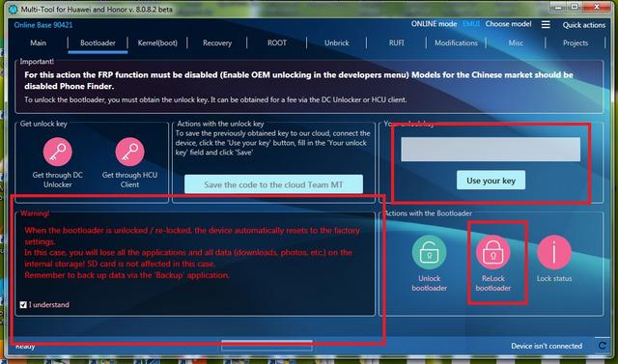The height and width of the screenshot is (364, 618).
Task: Toggle the I understand checkbox
Action: coord(23,304)
